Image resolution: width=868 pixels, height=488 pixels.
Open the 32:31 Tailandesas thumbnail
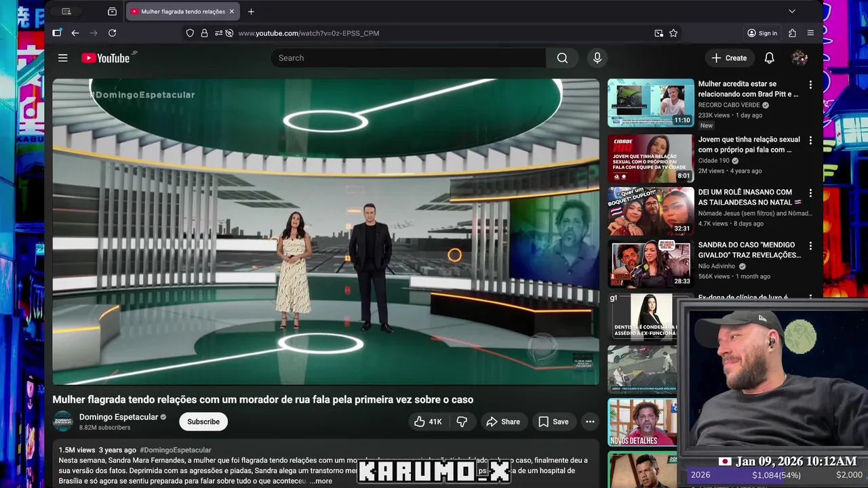tap(651, 211)
